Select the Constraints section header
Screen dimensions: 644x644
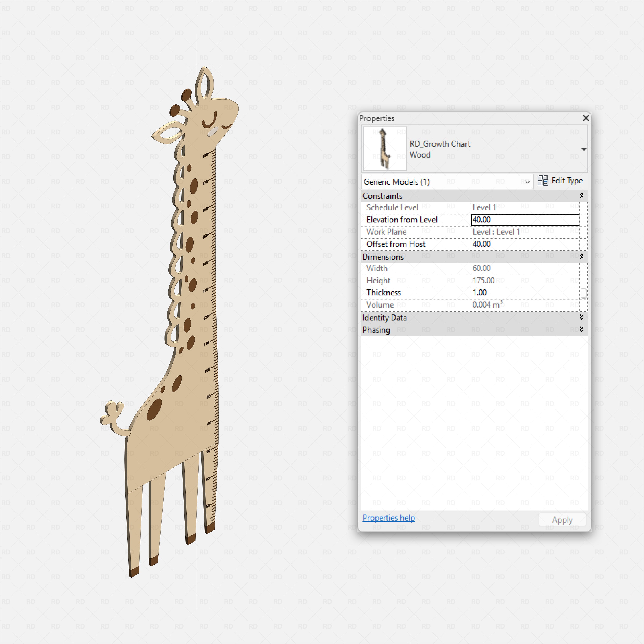click(x=383, y=196)
